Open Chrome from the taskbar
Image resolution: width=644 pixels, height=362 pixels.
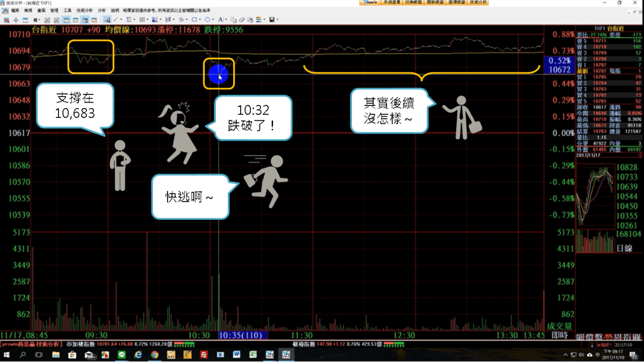pyautogui.click(x=154, y=355)
